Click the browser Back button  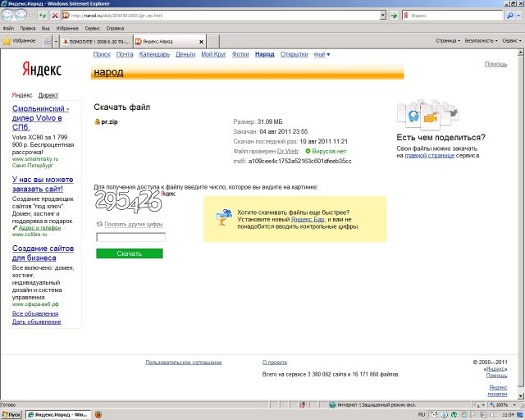point(8,15)
